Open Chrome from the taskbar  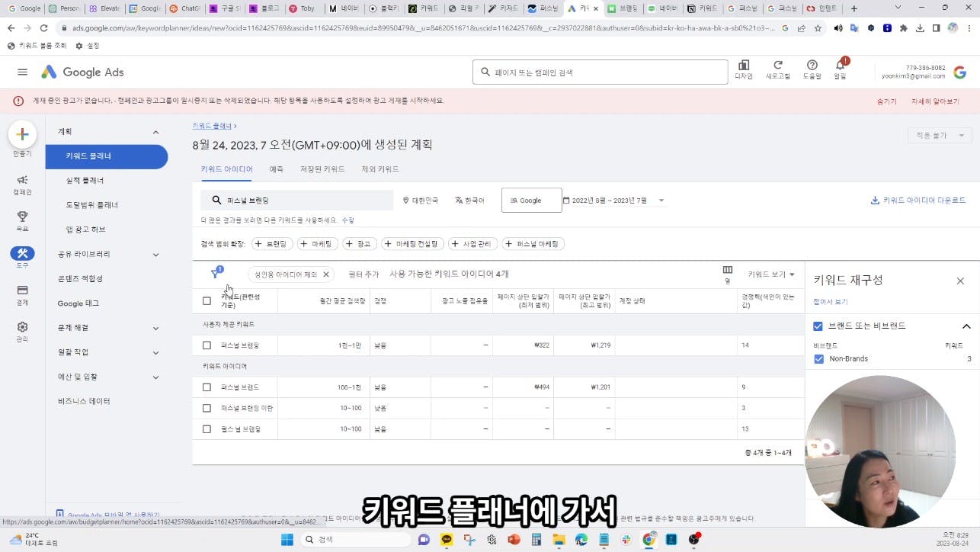click(649, 540)
